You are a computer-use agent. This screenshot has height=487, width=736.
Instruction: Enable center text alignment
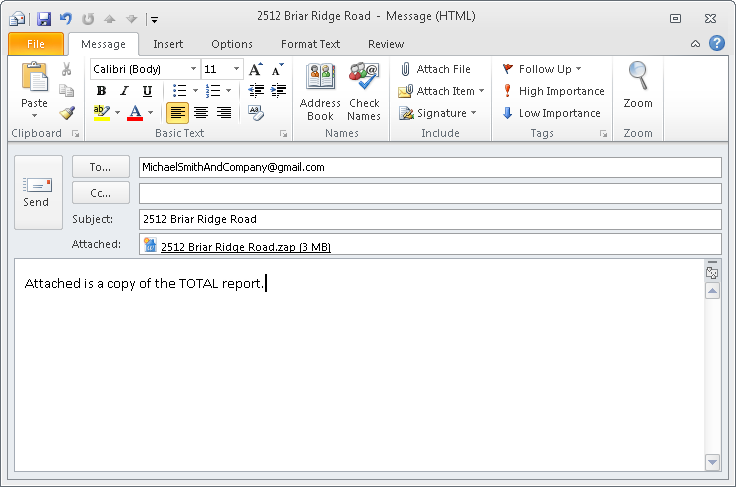tap(200, 113)
